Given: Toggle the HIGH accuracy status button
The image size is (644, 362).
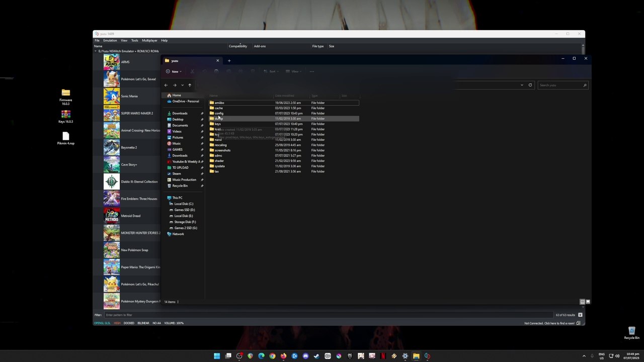Looking at the screenshot, I should coord(117,323).
